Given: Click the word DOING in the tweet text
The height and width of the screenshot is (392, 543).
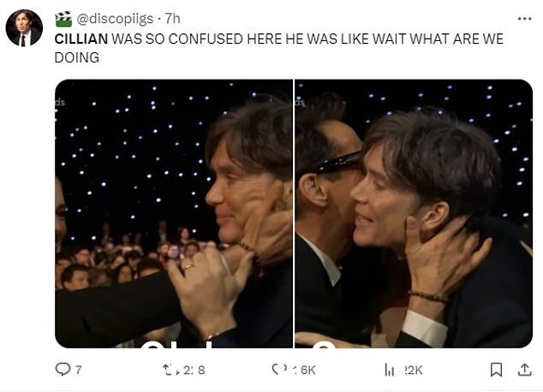Looking at the screenshot, I should pos(77,57).
